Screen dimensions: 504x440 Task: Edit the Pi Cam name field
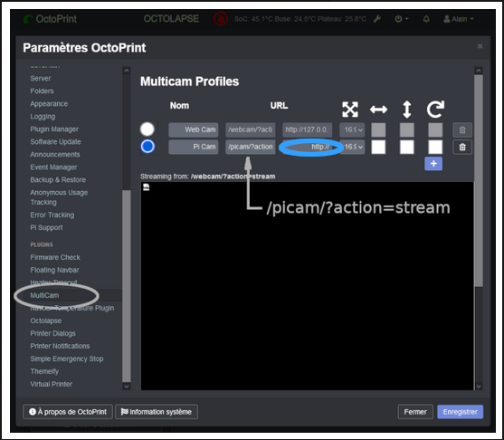pos(193,147)
